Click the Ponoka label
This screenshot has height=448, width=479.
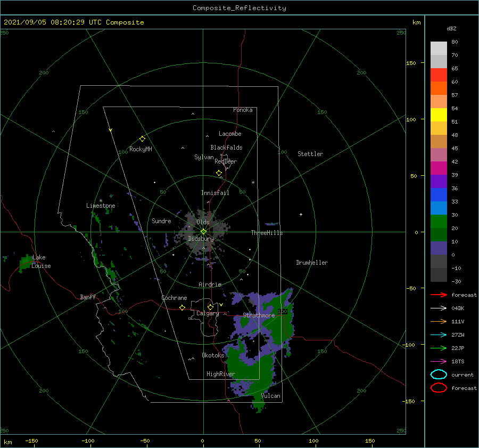pyautogui.click(x=243, y=110)
